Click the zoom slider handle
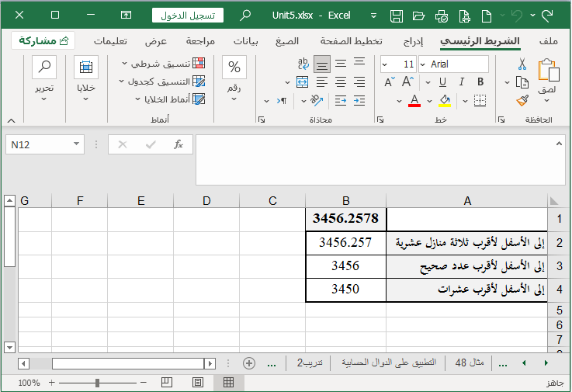Image resolution: width=572 pixels, height=392 pixels. coord(97,383)
